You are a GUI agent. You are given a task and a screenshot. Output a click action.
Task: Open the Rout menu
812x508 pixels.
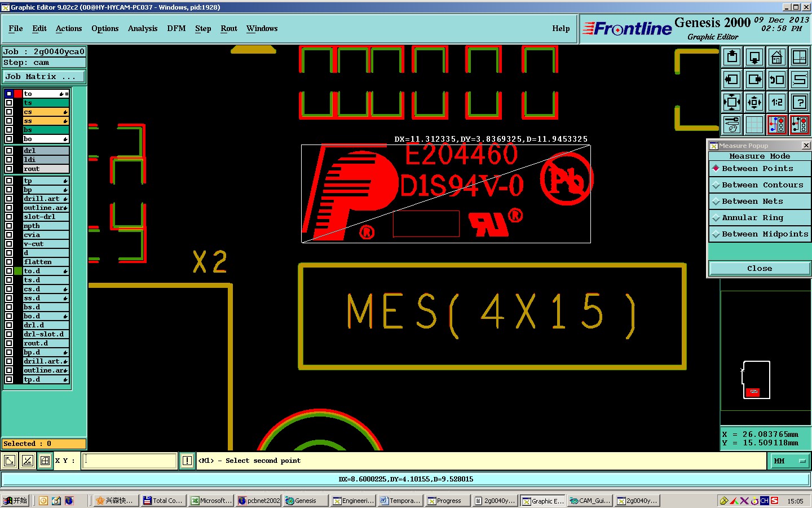click(x=229, y=28)
